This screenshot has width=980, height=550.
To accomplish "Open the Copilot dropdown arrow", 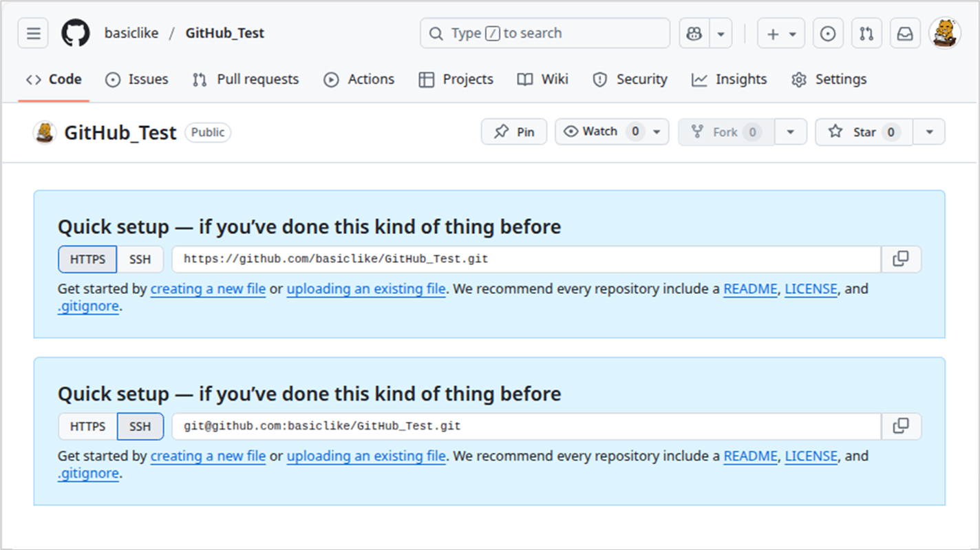I will tap(721, 34).
